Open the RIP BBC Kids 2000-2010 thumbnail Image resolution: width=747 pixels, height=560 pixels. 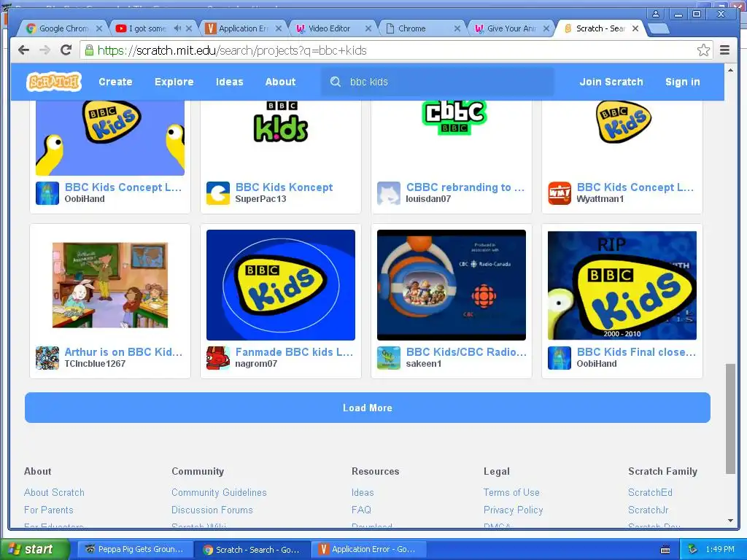click(622, 285)
